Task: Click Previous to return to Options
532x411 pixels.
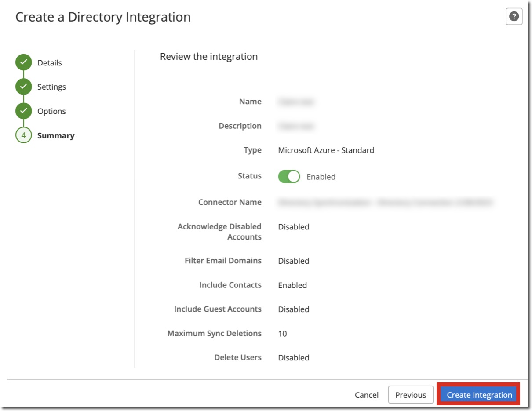Action: [411, 394]
